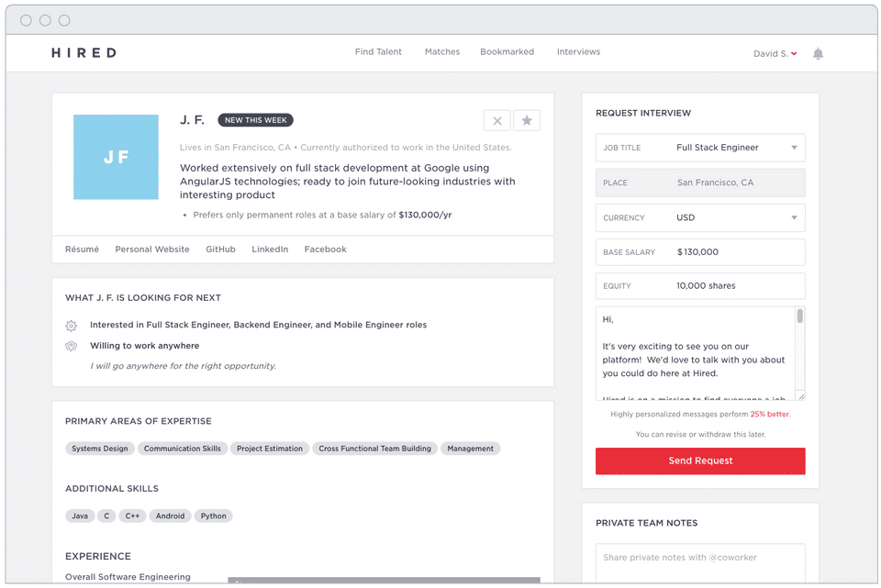The width and height of the screenshot is (881, 588).
Task: Bookmark candidate with the star button
Action: pyautogui.click(x=527, y=120)
